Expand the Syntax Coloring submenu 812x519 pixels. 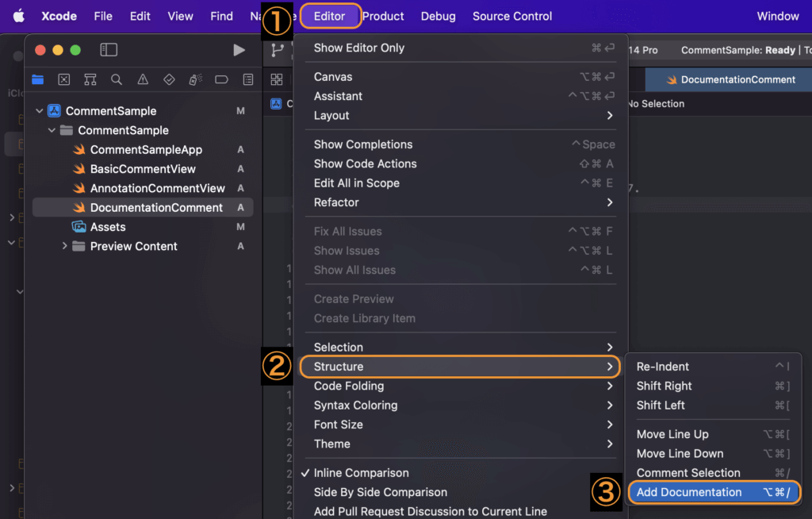pyautogui.click(x=461, y=405)
